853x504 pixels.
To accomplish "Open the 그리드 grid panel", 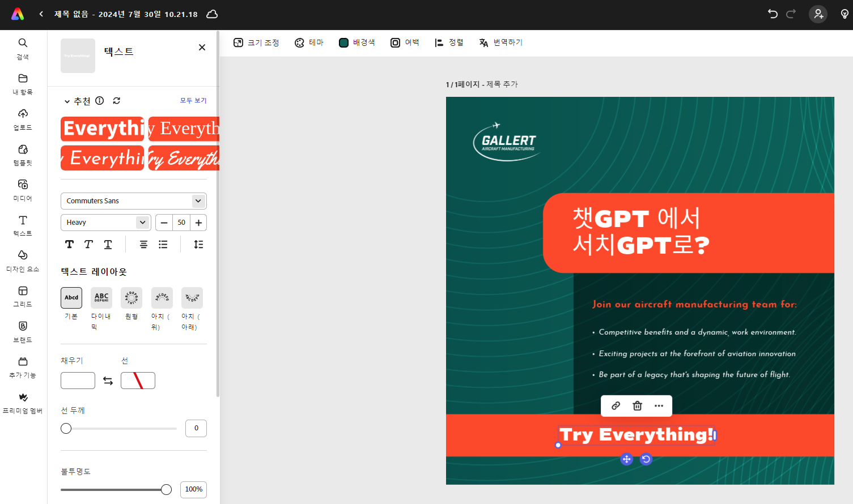I will 23,296.
